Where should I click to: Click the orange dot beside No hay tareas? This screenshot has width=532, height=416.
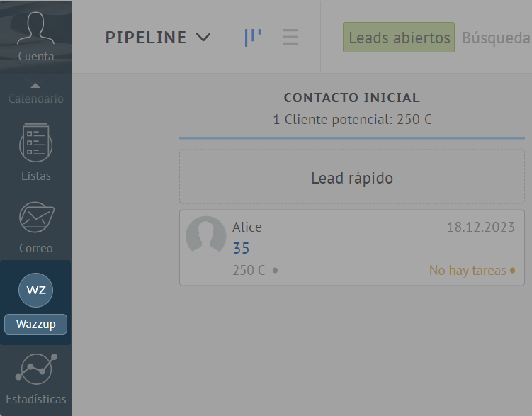[512, 271]
